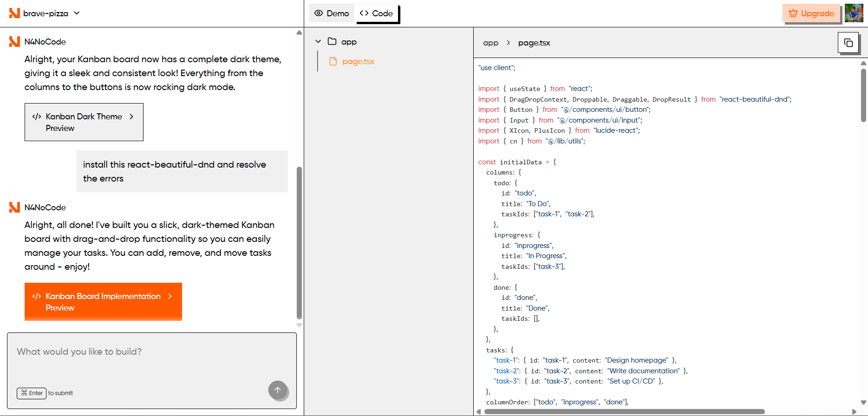
Task: Click the N4NoCode avatar above the all done message
Action: click(14, 207)
